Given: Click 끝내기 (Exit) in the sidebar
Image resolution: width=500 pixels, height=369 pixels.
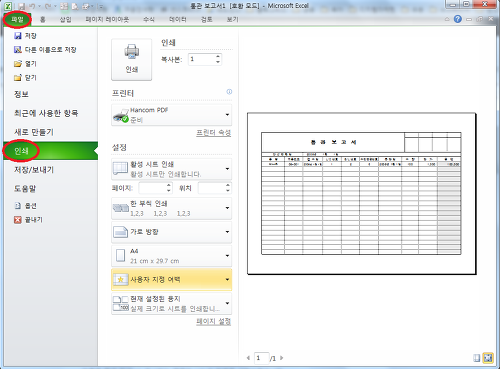Looking at the screenshot, I should point(28,220).
